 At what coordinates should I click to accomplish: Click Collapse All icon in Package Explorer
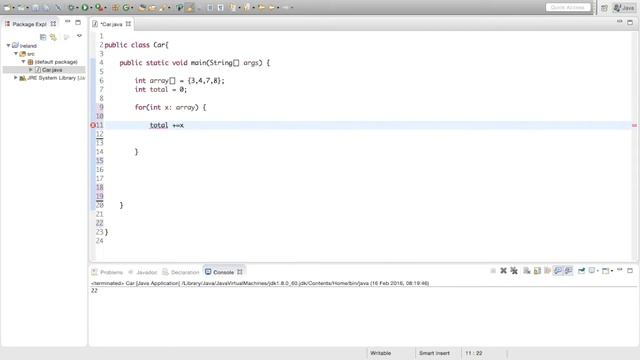[x=43, y=37]
